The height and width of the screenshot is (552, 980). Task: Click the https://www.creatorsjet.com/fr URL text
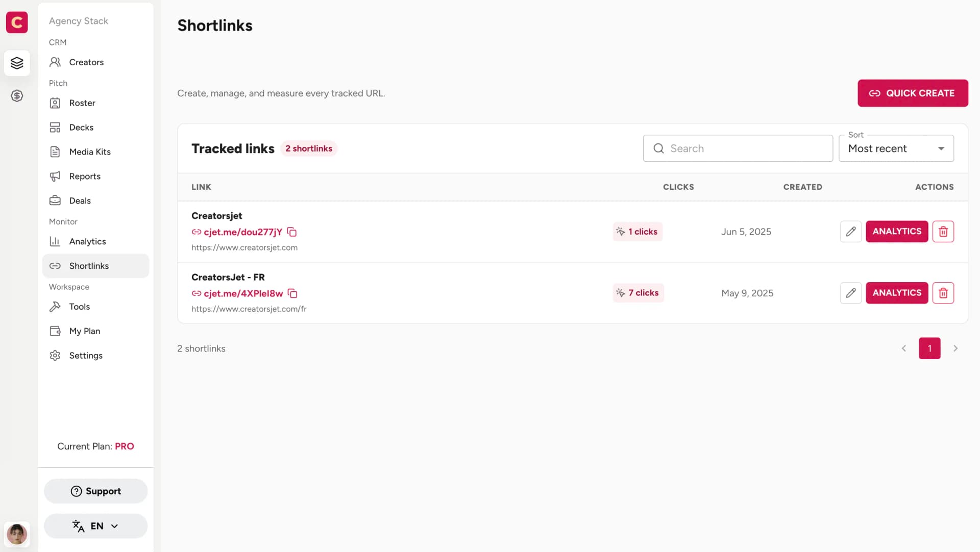pyautogui.click(x=249, y=309)
